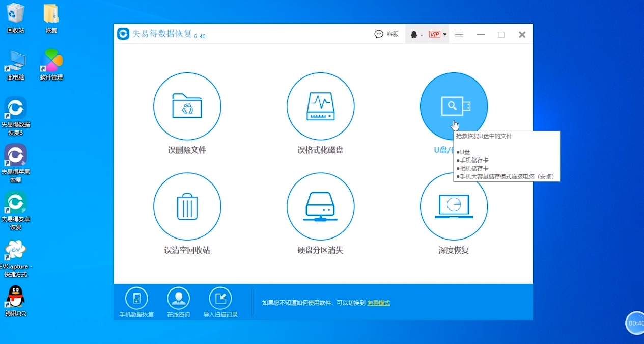
Task: Open the 误清空回收站 recovery mode
Action: click(x=187, y=206)
